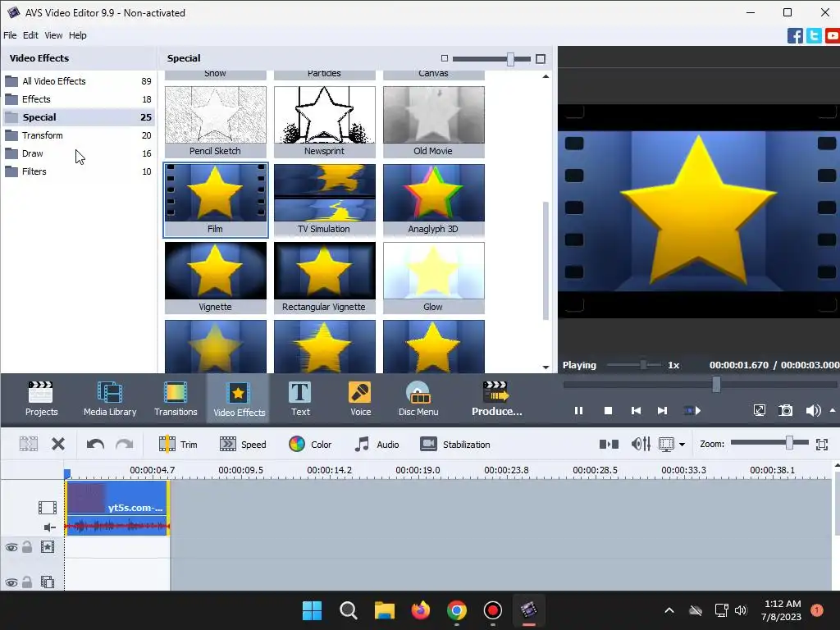
Task: Switch preview to full screen
Action: (759, 411)
